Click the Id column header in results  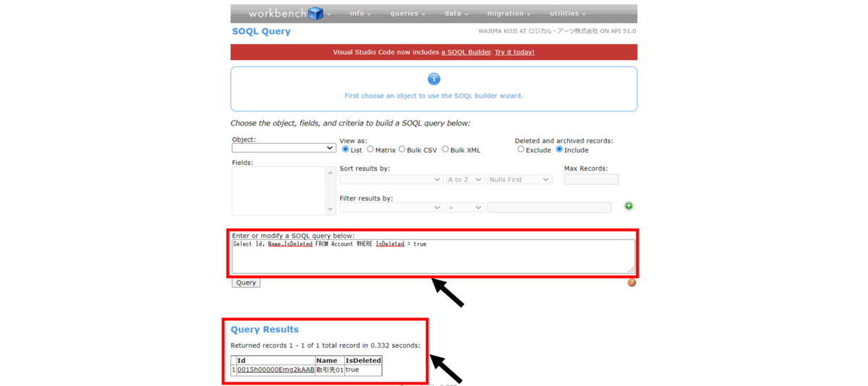pos(276,360)
